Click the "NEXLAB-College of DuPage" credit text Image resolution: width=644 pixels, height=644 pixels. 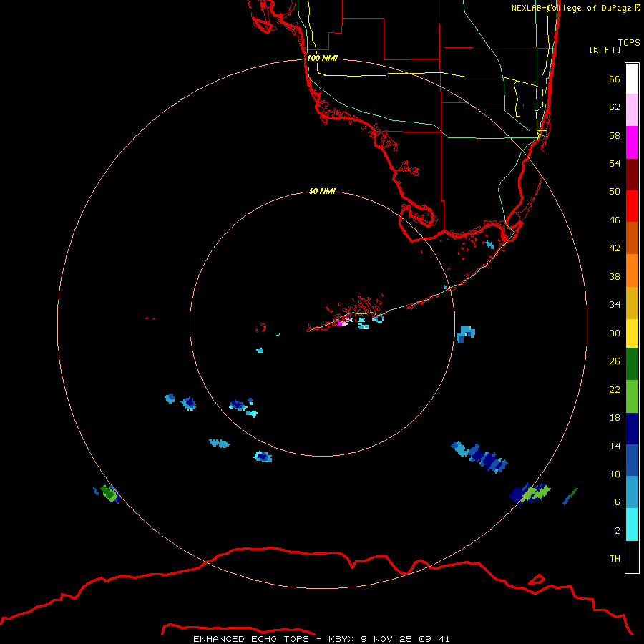[x=572, y=8]
